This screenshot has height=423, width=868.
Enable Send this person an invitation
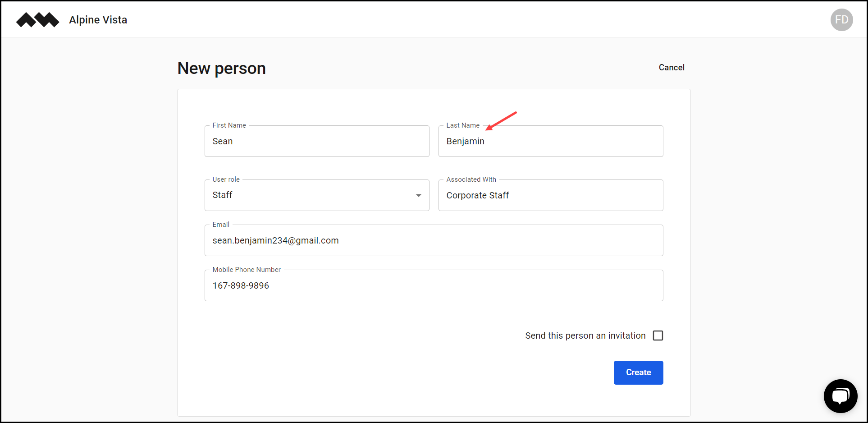coord(658,336)
